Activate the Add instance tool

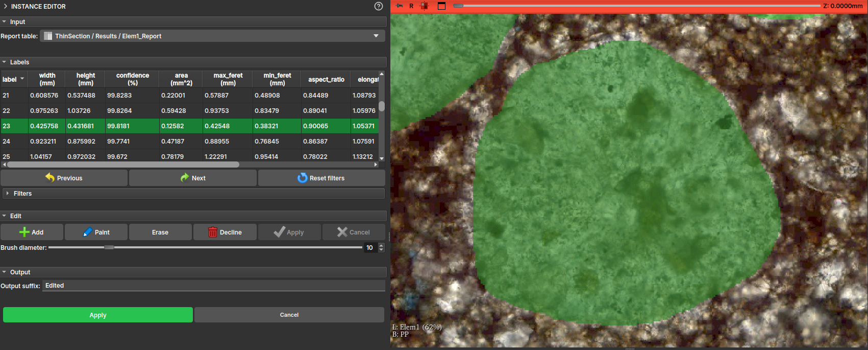coord(32,232)
